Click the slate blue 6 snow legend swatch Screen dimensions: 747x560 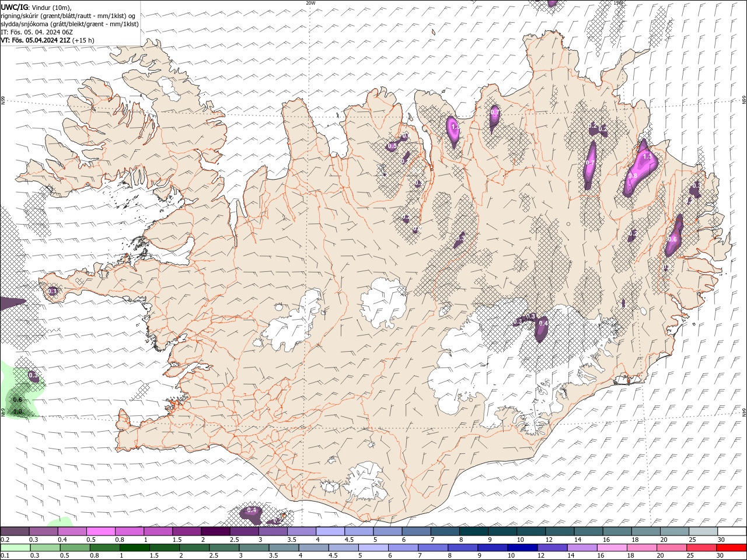416,531
